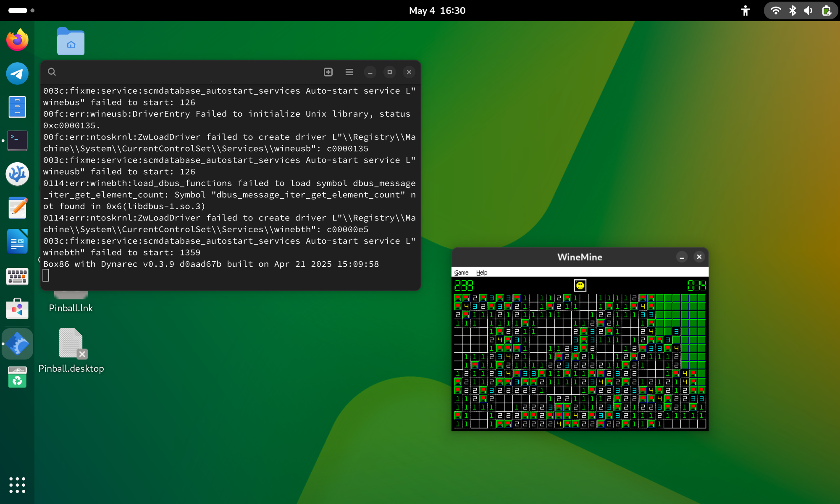Screen dimensions: 840x504
Task: Open the Home folder on desktop
Action: (71, 41)
